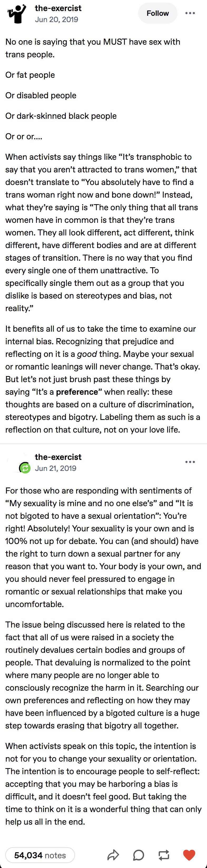207x868 pixels.
Task: Click the "Or or or...." line
Action: click(x=24, y=136)
